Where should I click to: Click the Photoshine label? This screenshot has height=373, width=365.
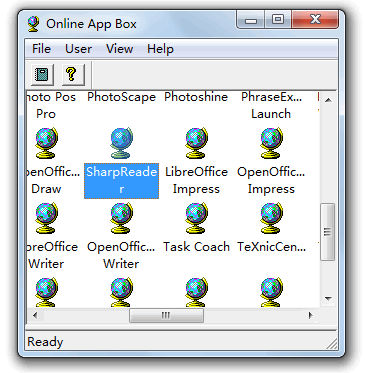click(x=196, y=97)
